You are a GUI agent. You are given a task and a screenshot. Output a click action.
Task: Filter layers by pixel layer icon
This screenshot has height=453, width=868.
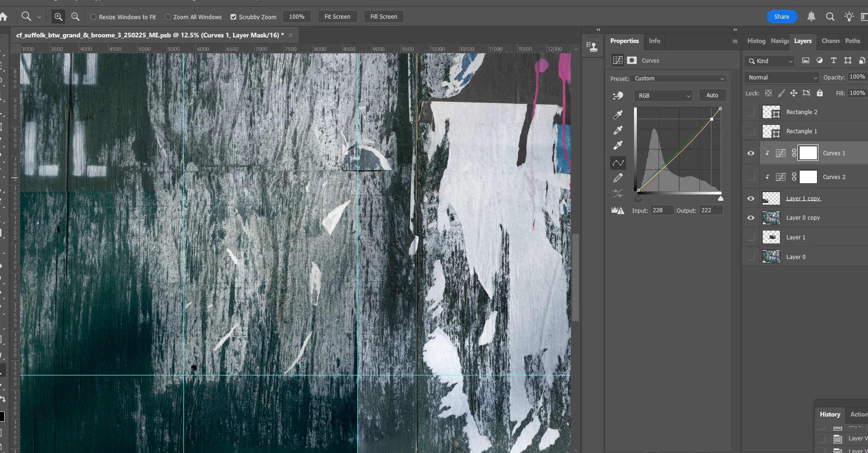pos(805,61)
